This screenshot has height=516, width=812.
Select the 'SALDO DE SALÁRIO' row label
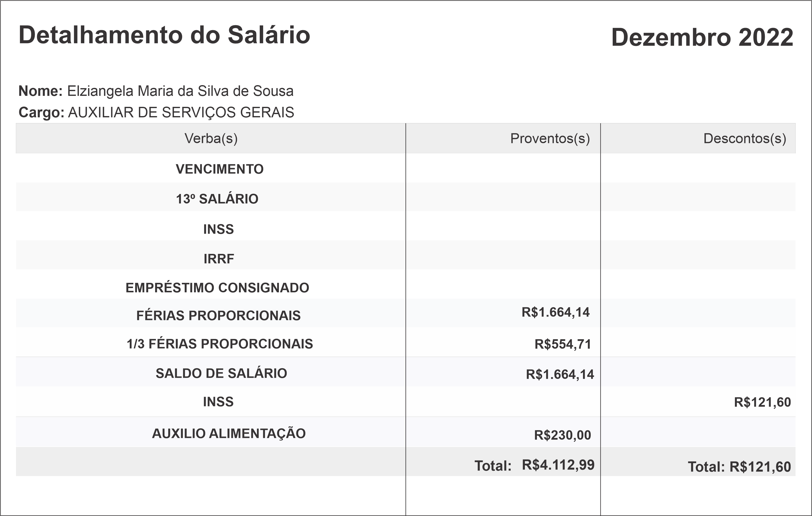(x=221, y=373)
